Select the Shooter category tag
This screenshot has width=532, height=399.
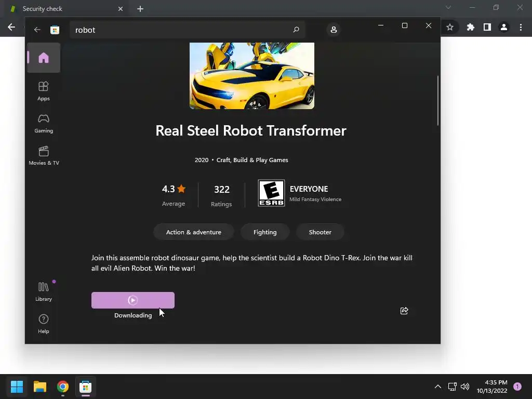pos(320,232)
